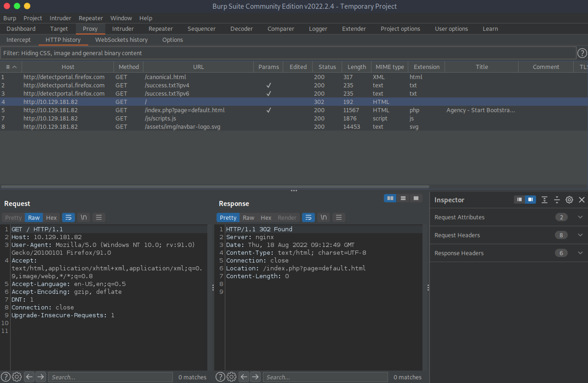Image resolution: width=588 pixels, height=383 pixels.
Task: Close the Inspector panel
Action: coord(582,200)
